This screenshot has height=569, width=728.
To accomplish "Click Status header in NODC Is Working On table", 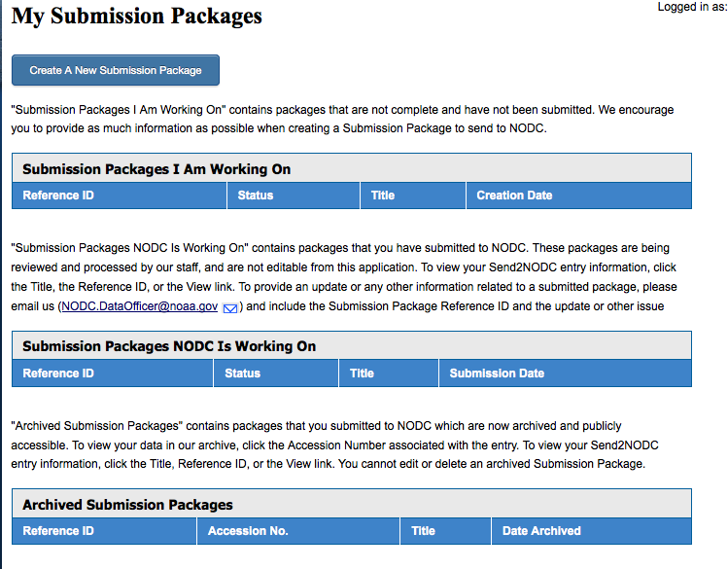I will (242, 373).
